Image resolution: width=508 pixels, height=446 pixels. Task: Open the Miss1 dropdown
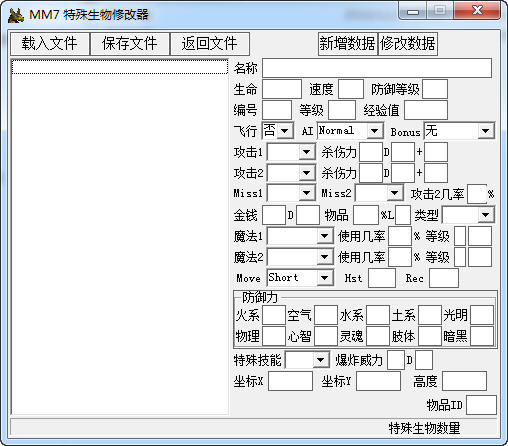[306, 193]
